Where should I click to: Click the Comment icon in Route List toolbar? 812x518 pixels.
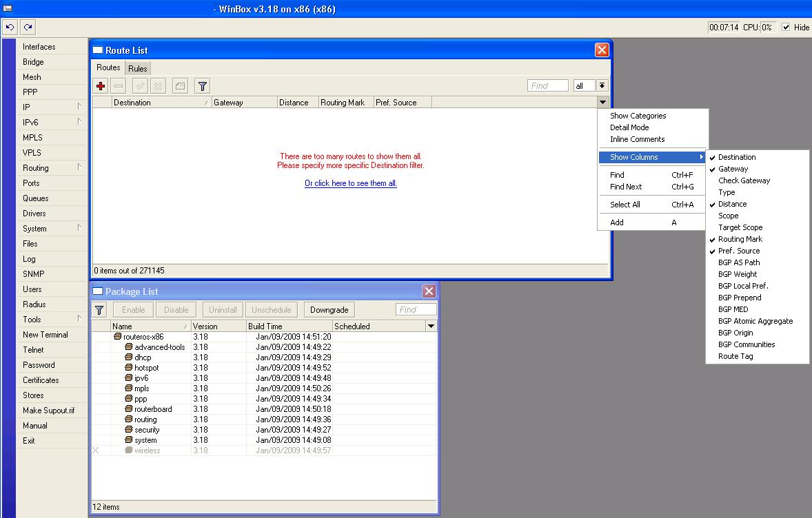[x=180, y=86]
